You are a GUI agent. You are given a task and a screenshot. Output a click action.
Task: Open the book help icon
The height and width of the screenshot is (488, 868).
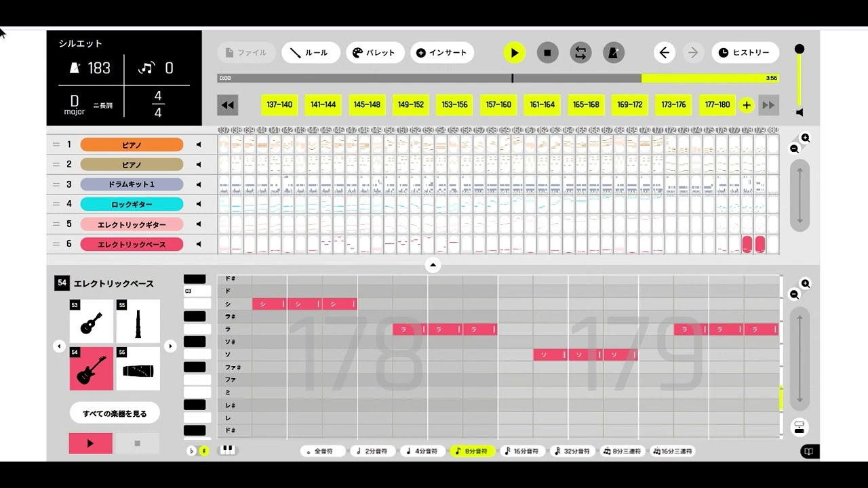[808, 451]
